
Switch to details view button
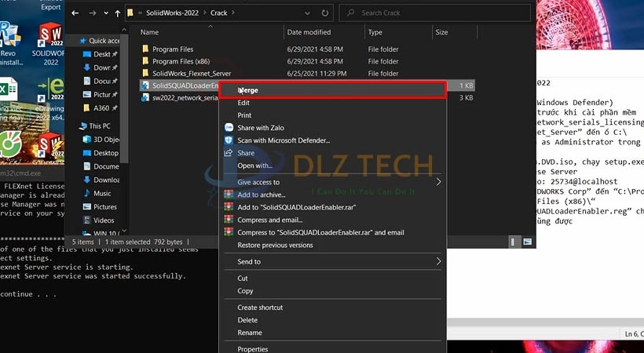pos(512,242)
